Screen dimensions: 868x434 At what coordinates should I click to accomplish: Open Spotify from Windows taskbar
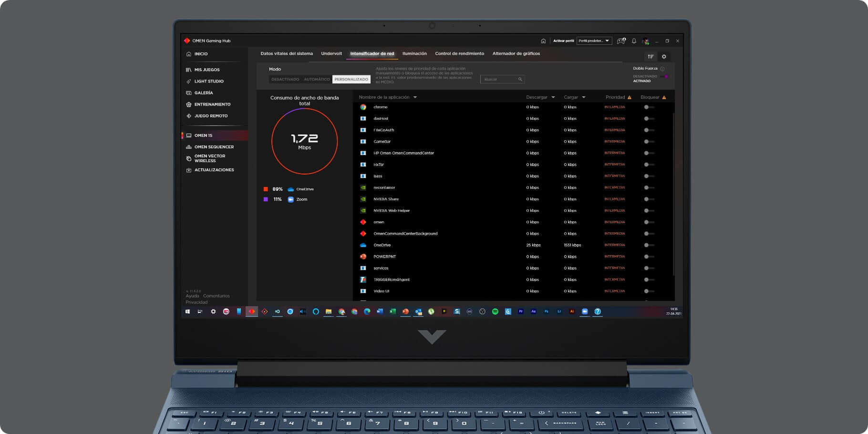495,311
